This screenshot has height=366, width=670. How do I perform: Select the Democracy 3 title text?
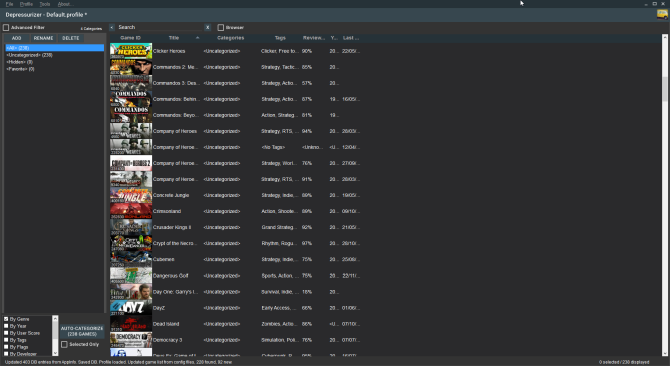tap(168, 340)
